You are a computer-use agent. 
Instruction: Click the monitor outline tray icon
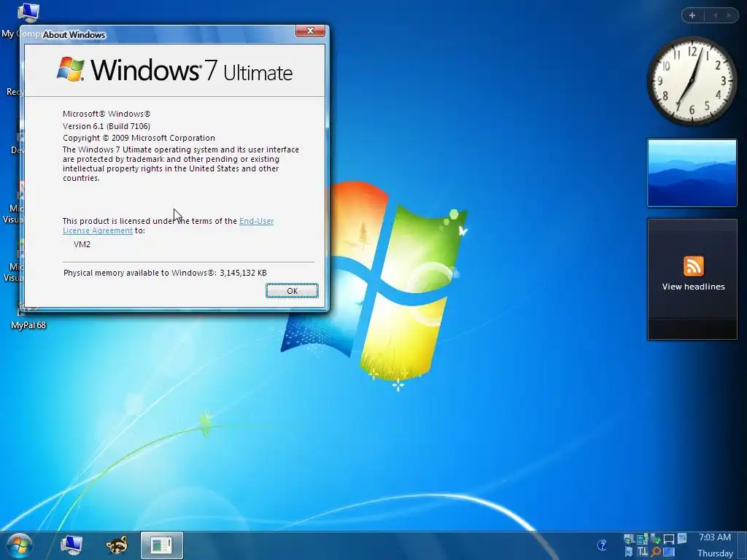pos(669,539)
